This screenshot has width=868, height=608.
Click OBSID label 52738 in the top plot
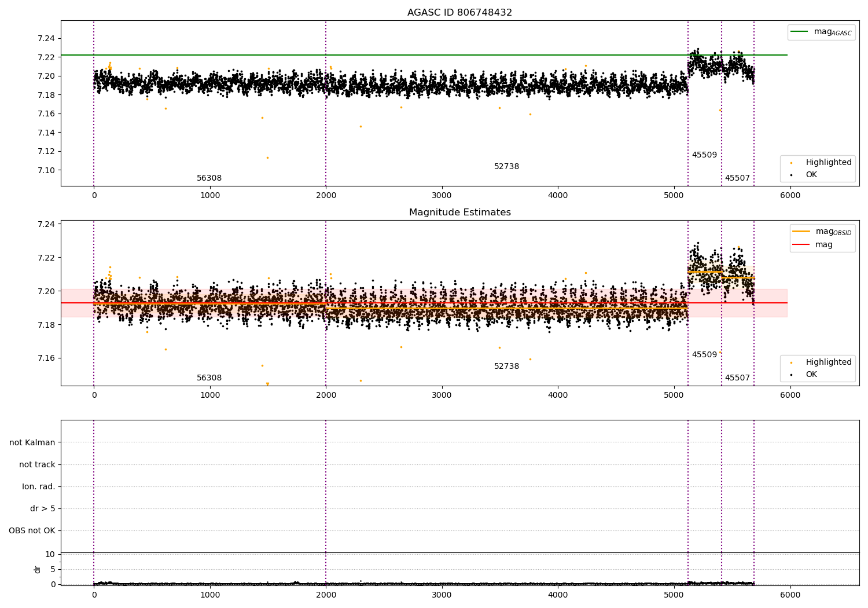click(506, 167)
